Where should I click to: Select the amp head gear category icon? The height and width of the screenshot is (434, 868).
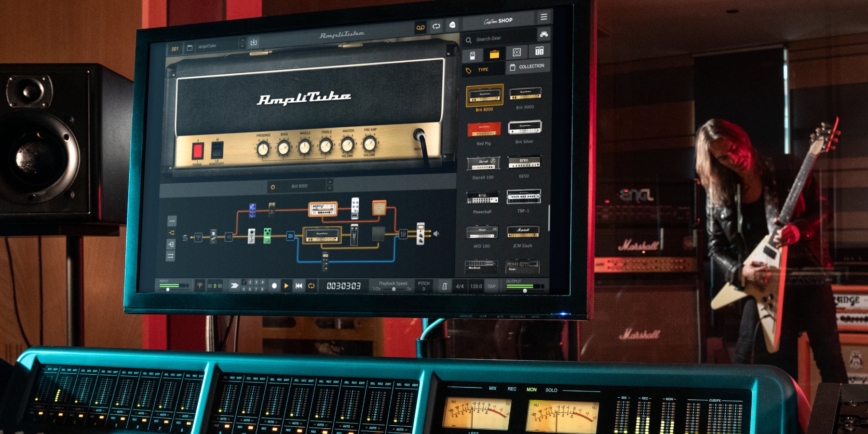[x=494, y=54]
